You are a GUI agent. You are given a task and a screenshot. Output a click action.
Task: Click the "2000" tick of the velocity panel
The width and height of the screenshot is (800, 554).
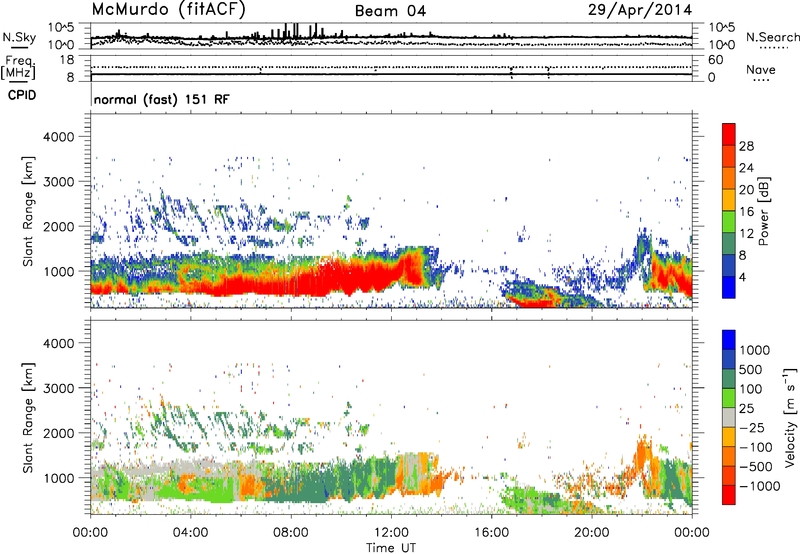(x=58, y=433)
